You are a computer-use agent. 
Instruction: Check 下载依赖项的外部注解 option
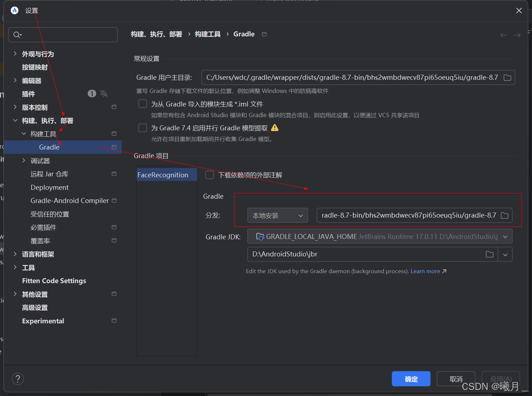209,175
